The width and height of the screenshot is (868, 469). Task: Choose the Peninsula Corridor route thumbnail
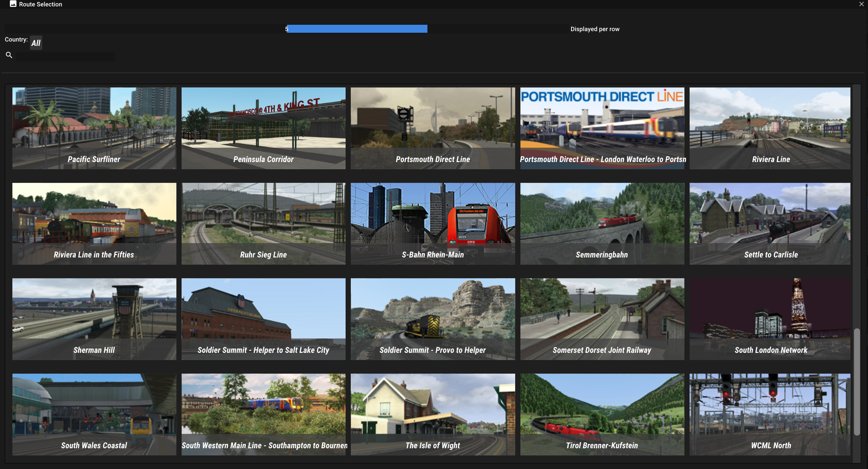click(263, 128)
